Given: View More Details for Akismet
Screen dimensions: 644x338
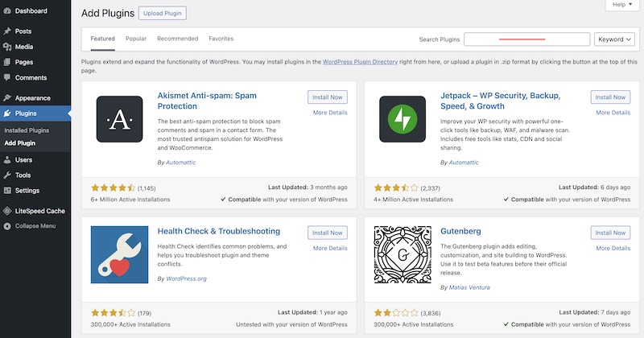Looking at the screenshot, I should [x=330, y=113].
